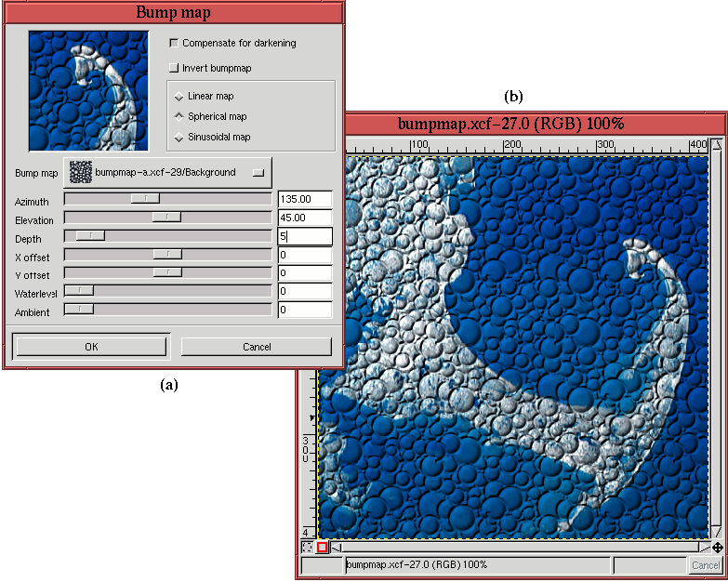Click the Bump map dialog preview thumbnail
The image size is (728, 582).
[x=88, y=91]
